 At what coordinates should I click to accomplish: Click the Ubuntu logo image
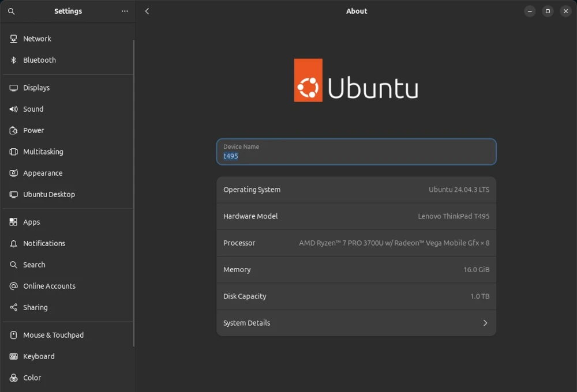click(x=356, y=80)
